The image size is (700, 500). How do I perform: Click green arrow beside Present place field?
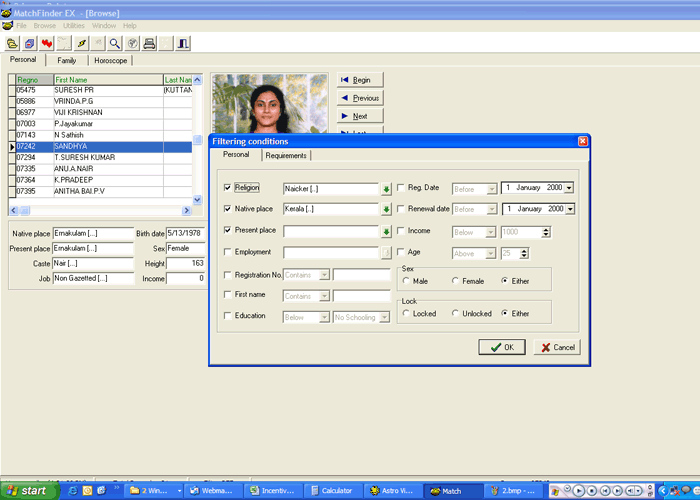(386, 231)
